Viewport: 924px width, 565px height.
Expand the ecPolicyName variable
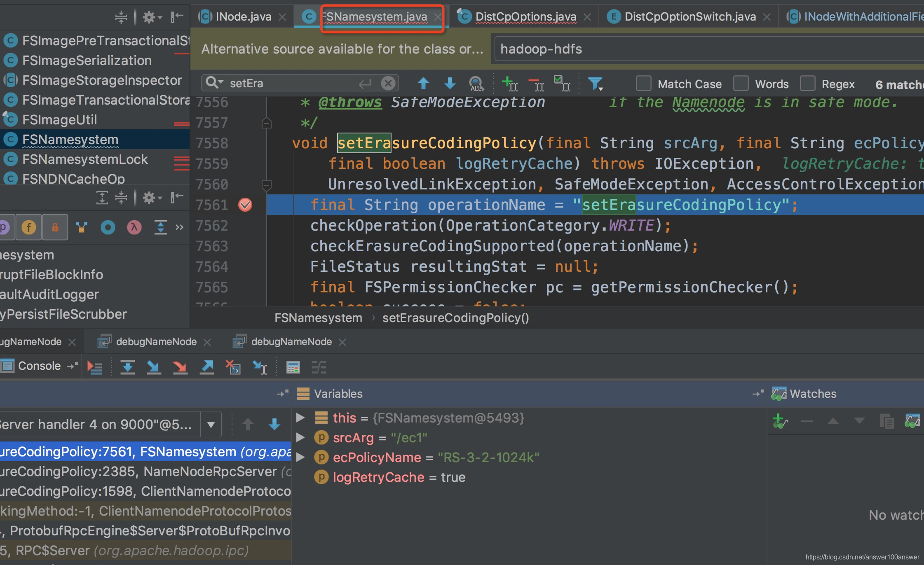coord(300,457)
